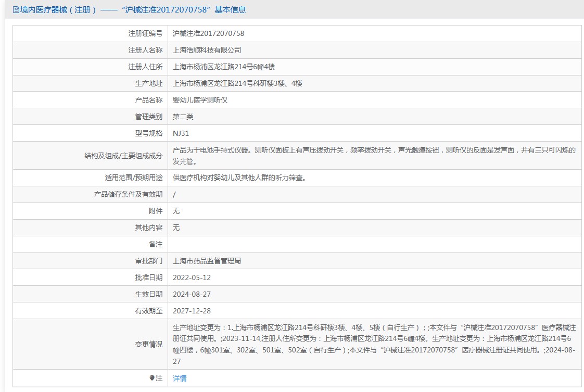This screenshot has height=392, width=584.
Task: Open the 详情 link in the note row
Action: (180, 378)
